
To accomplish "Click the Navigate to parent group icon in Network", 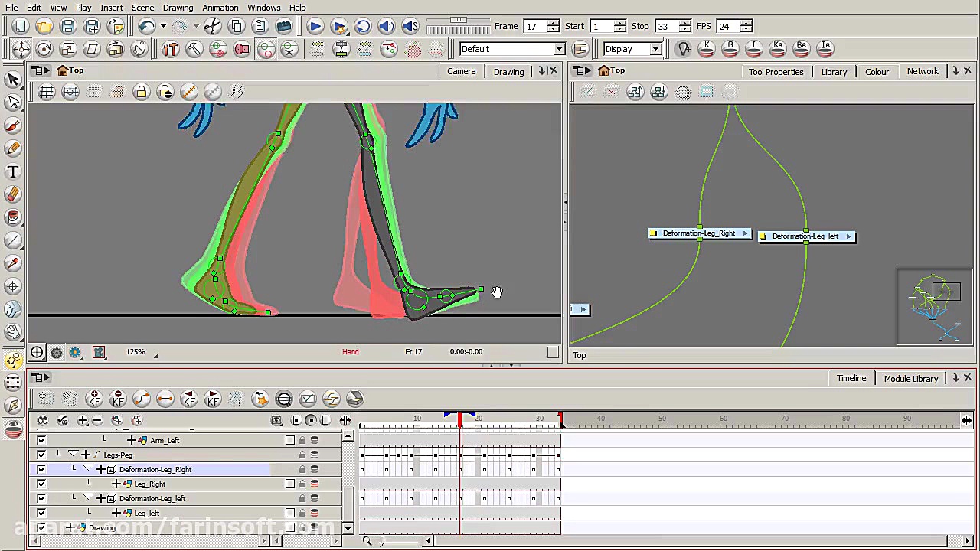I will click(x=635, y=92).
